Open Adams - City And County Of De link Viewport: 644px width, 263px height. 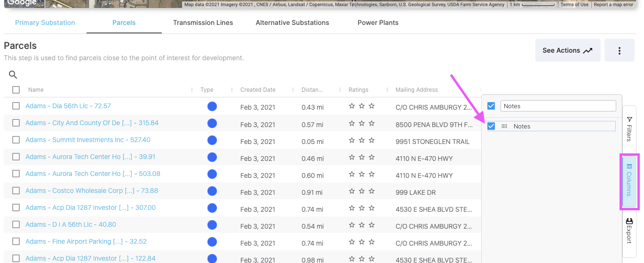92,123
